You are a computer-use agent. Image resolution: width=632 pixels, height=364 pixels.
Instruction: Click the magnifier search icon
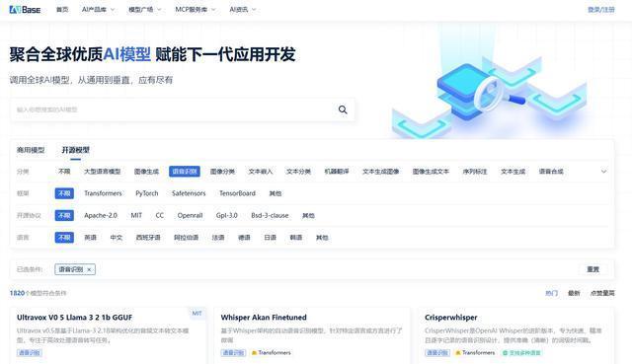coord(343,109)
